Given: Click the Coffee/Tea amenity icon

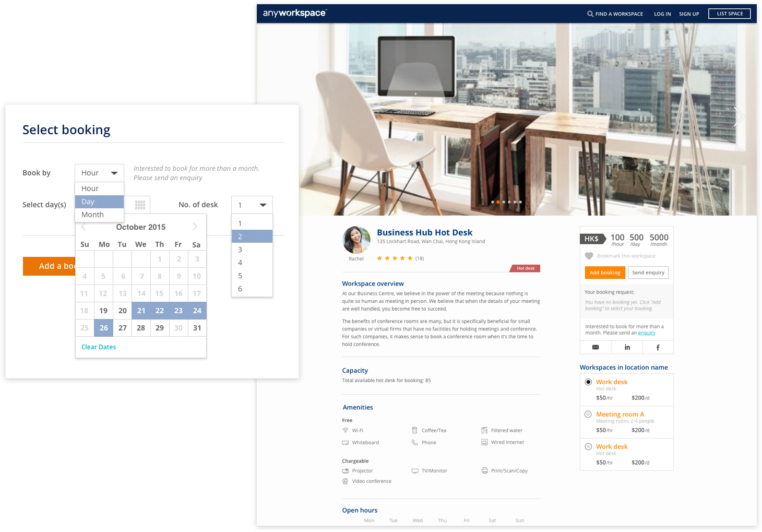Looking at the screenshot, I should tap(414, 430).
